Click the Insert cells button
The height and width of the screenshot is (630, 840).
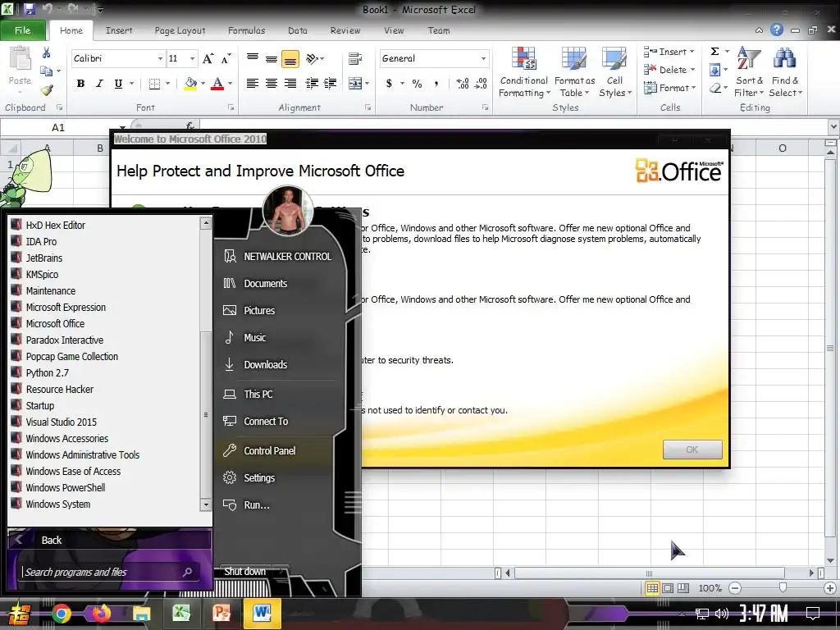click(x=668, y=52)
